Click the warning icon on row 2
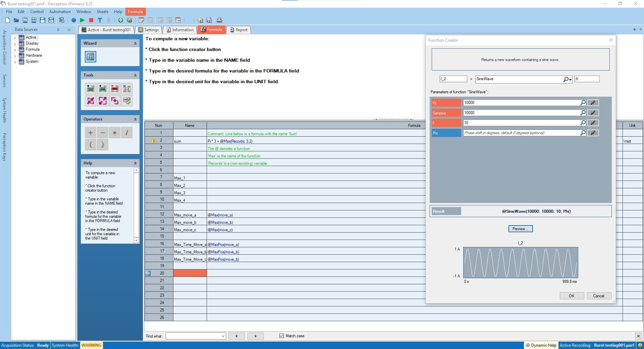644x349 pixels. (154, 141)
